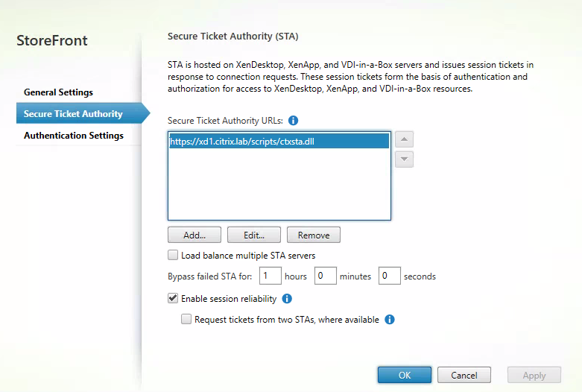Confirm settings with OK button
The width and height of the screenshot is (582, 392).
click(x=405, y=375)
